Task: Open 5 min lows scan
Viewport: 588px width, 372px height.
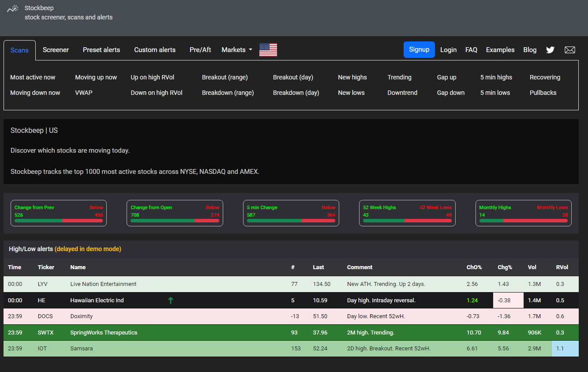Action: pos(495,93)
